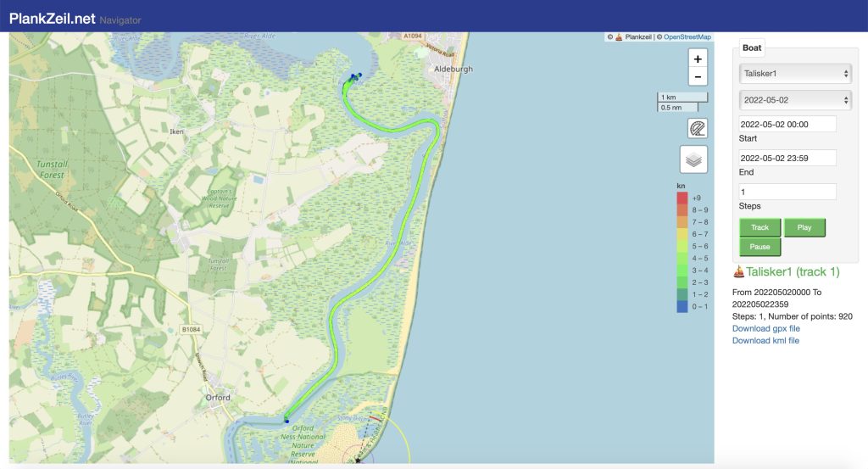The width and height of the screenshot is (868, 469).
Task: Click the 1 km scale bar
Action: point(682,97)
